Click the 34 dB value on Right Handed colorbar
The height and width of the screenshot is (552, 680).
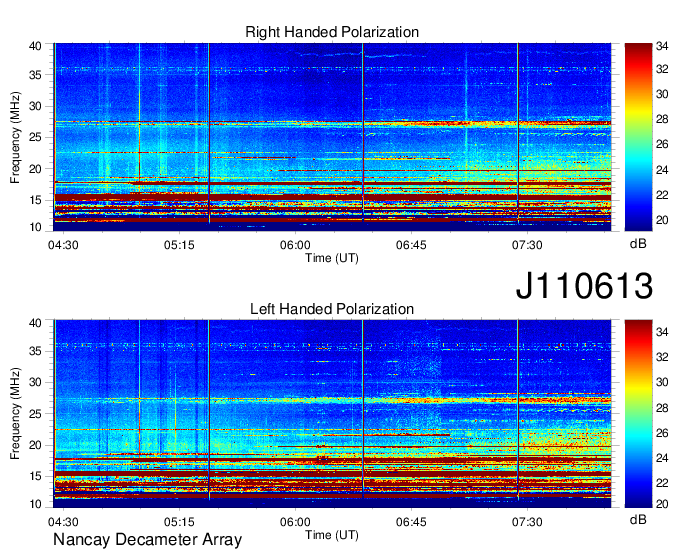662,46
